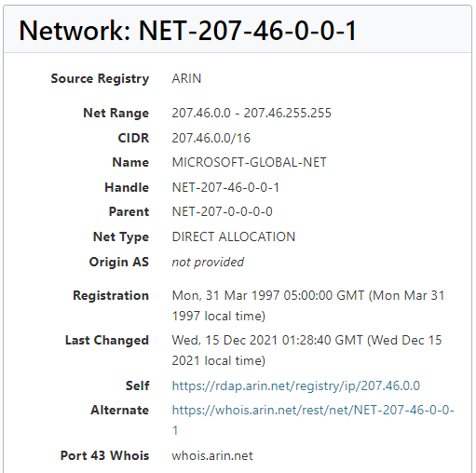Click the Port 43 Whois label
Screen dimensions: 476x473
[104, 455]
